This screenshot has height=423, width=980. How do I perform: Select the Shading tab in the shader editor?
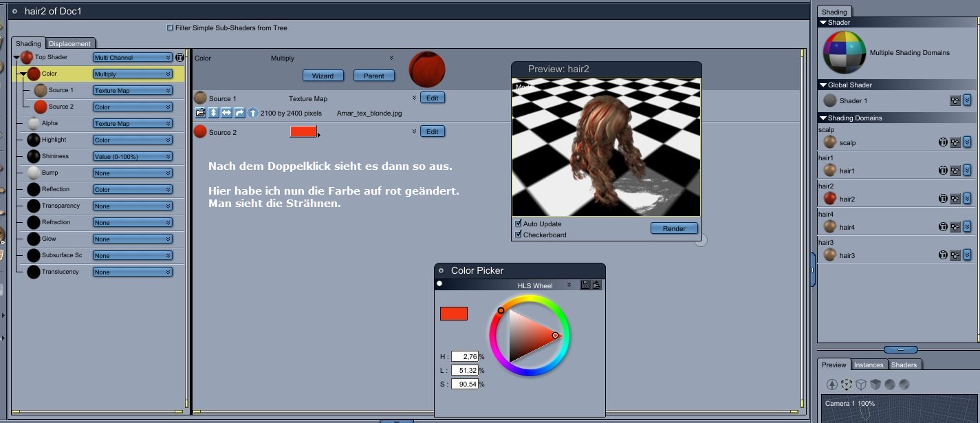(29, 43)
